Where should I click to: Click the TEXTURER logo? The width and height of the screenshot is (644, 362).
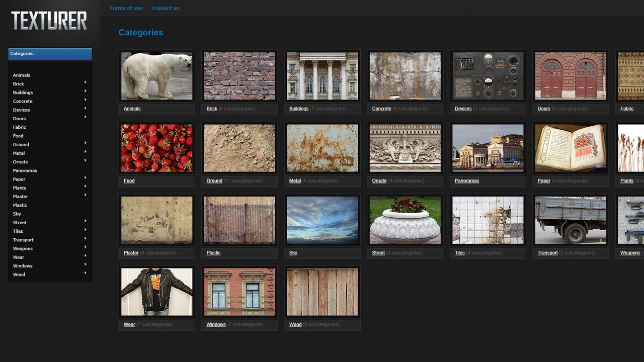coord(49,21)
